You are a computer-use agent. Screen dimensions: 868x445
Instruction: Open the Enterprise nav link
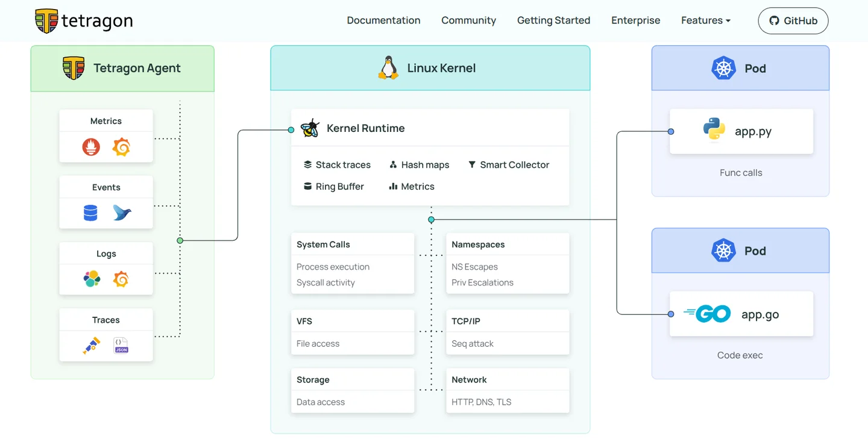click(635, 20)
